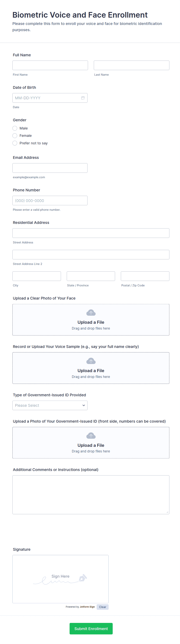Click the Additional Comments text area
180x644 pixels.
[91, 495]
